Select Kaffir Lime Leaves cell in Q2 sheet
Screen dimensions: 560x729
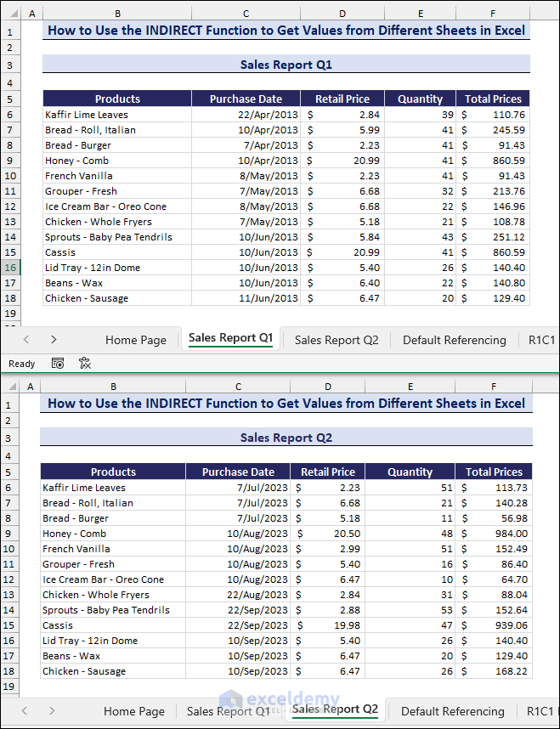[113, 488]
